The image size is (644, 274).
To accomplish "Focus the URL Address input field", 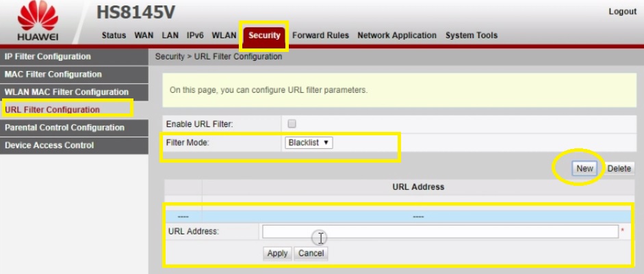I will (x=440, y=232).
